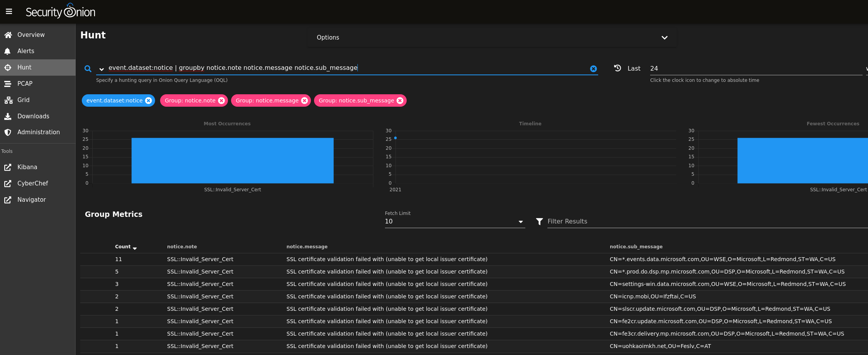Click the event.dataset:notice chip label
Viewport: 868px width, 355px height.
point(114,100)
